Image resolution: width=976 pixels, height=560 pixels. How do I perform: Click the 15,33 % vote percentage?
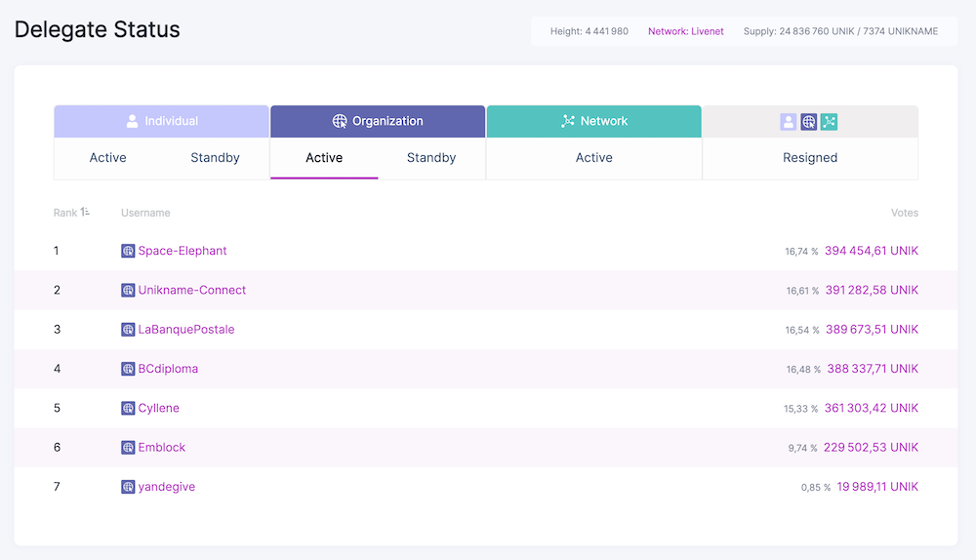pyautogui.click(x=800, y=409)
